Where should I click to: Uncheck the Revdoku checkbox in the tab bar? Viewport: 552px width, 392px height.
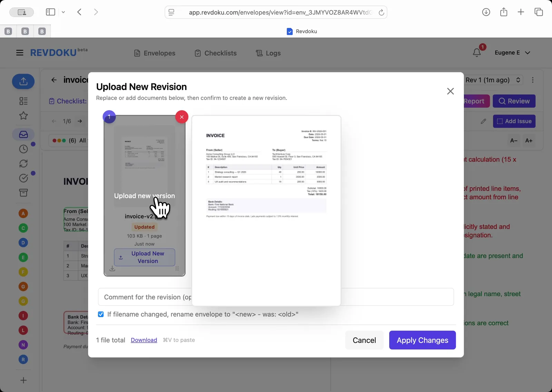(289, 31)
